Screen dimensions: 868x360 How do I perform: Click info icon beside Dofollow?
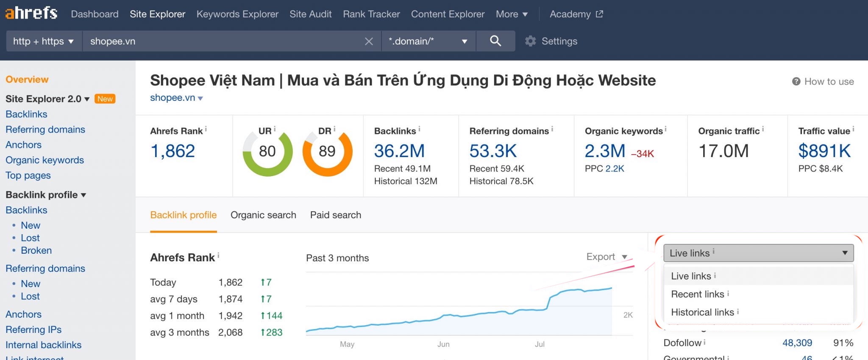[x=704, y=342]
